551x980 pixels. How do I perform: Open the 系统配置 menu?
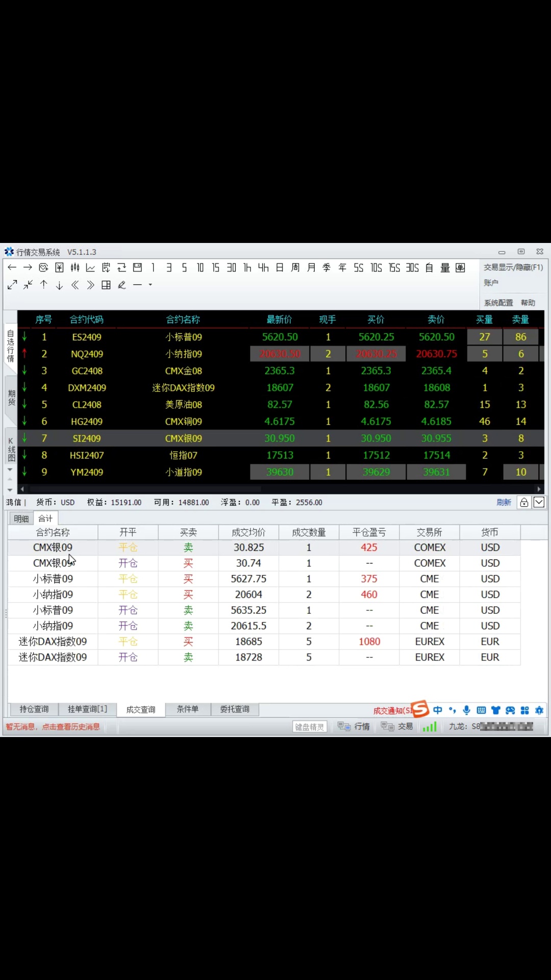click(498, 303)
